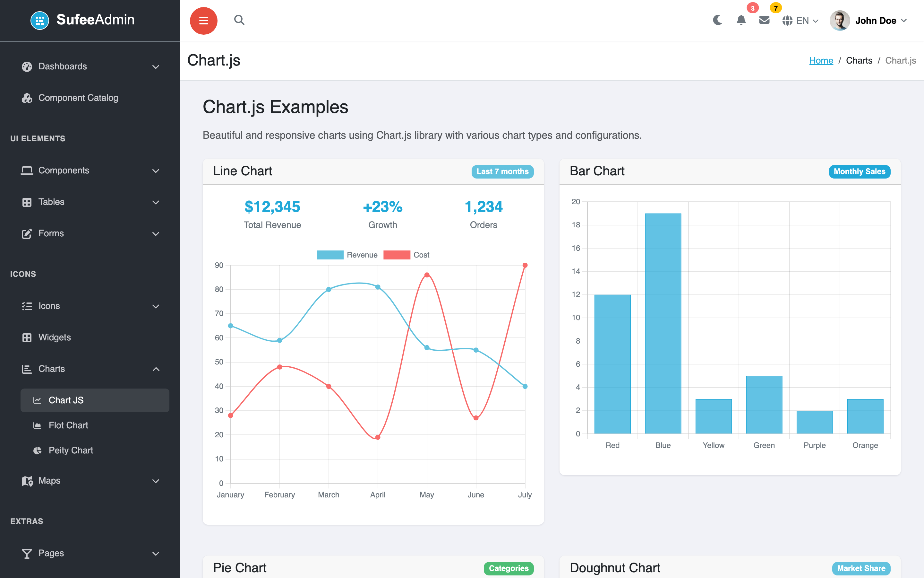This screenshot has height=578, width=924.
Task: Click the globe language icon
Action: pyautogui.click(x=787, y=21)
